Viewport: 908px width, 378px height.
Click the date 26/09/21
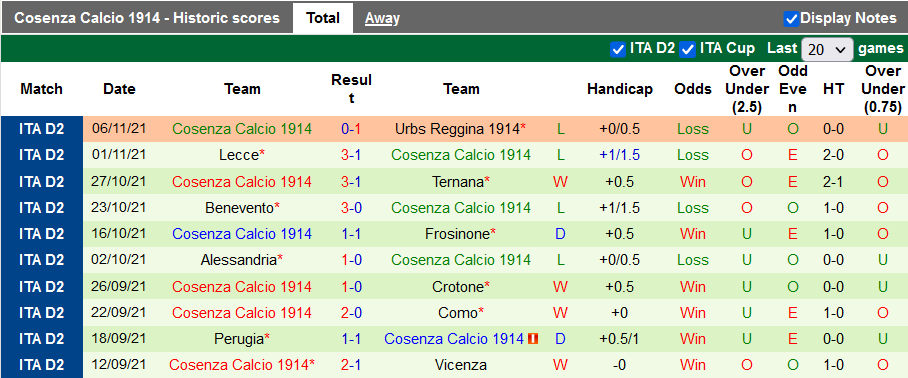tap(119, 287)
